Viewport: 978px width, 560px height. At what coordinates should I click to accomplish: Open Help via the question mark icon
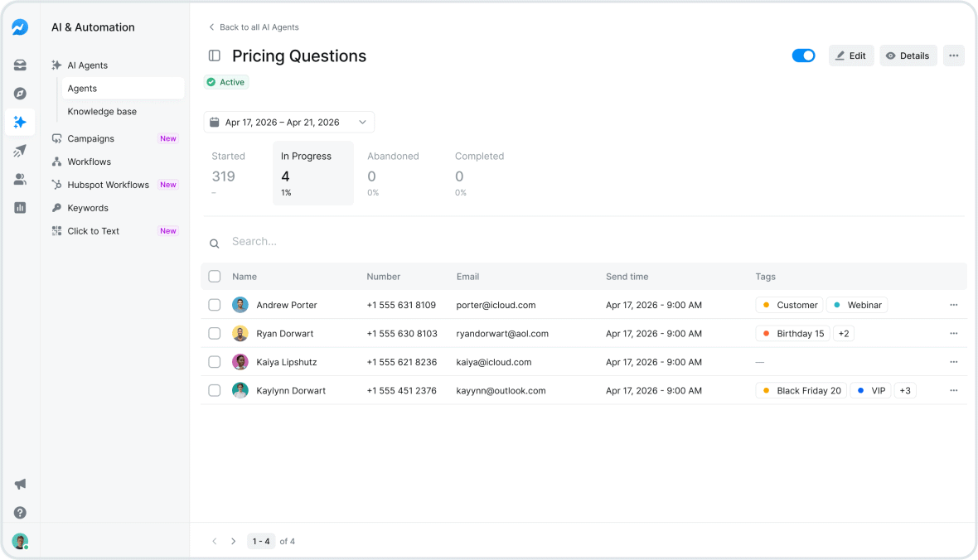pyautogui.click(x=20, y=513)
